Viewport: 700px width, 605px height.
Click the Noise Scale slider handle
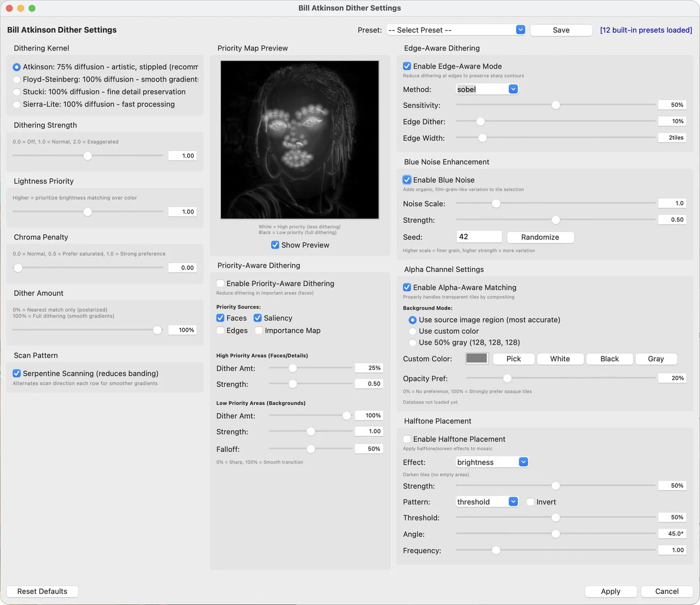[x=496, y=204]
